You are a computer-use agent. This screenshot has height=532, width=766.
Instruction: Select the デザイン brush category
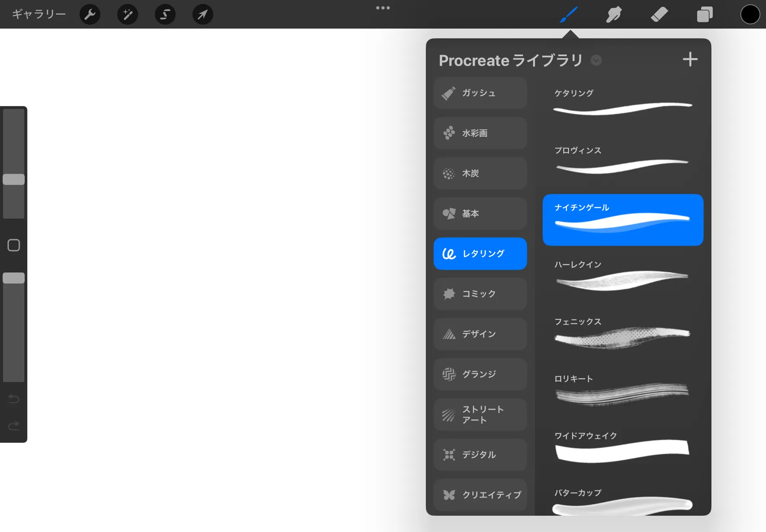click(480, 334)
